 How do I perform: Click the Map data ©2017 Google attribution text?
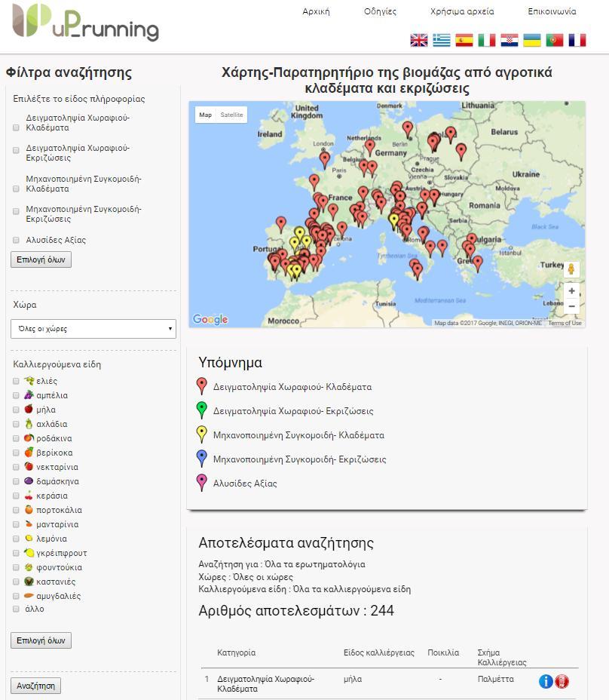(x=488, y=323)
